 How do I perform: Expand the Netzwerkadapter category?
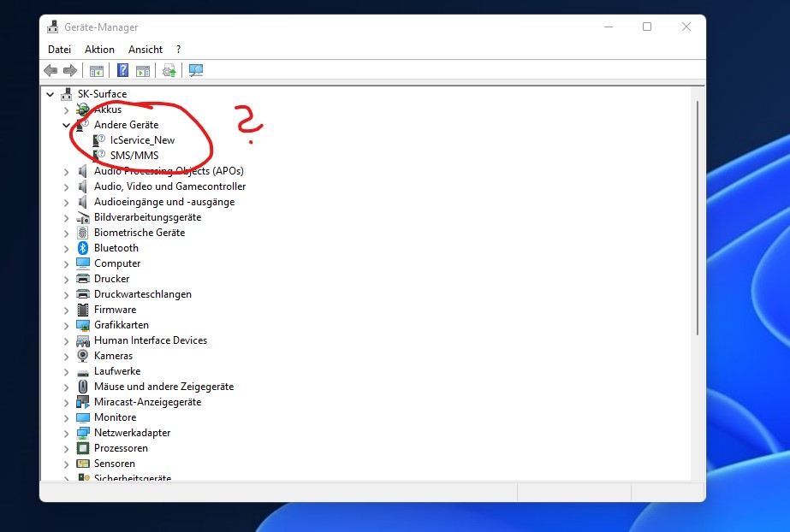[x=67, y=433]
